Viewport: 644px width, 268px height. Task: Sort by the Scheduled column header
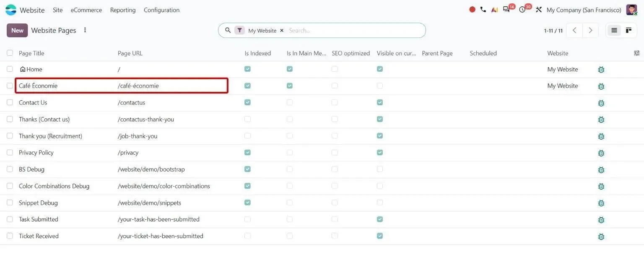pyautogui.click(x=483, y=53)
